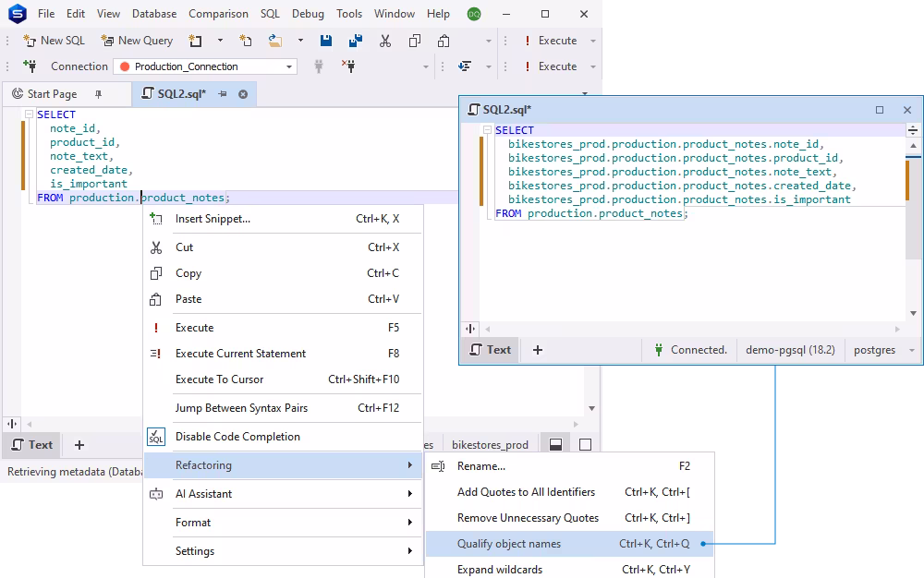Viewport: 924px width, 578px height.
Task: Toggle Disable Code Completion
Action: pos(284,437)
